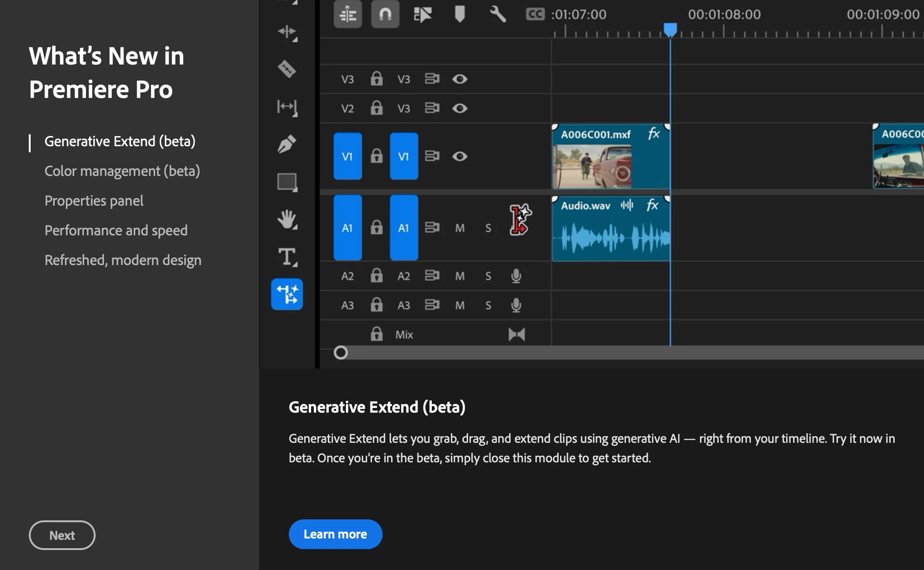Toggle the lock on track V2
Viewport: 924px width, 570px height.
coord(377,108)
